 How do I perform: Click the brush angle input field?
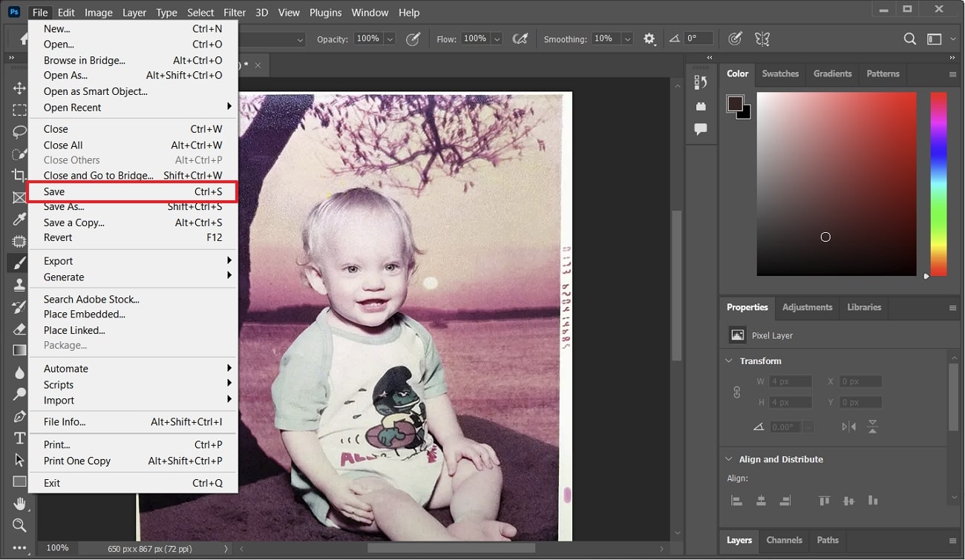(699, 39)
